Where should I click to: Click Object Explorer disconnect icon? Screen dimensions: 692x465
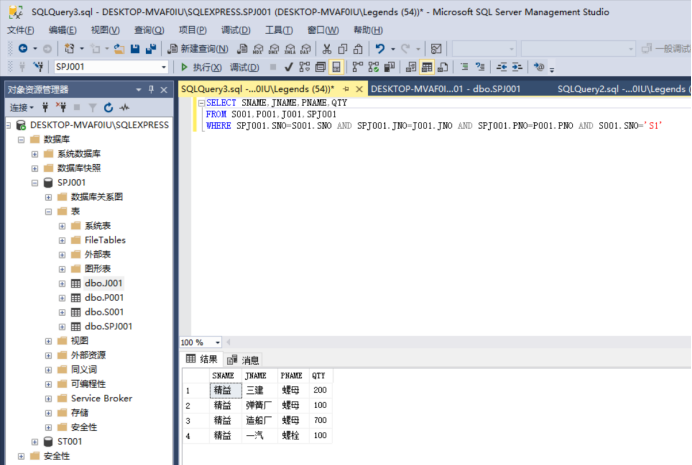tap(61, 107)
